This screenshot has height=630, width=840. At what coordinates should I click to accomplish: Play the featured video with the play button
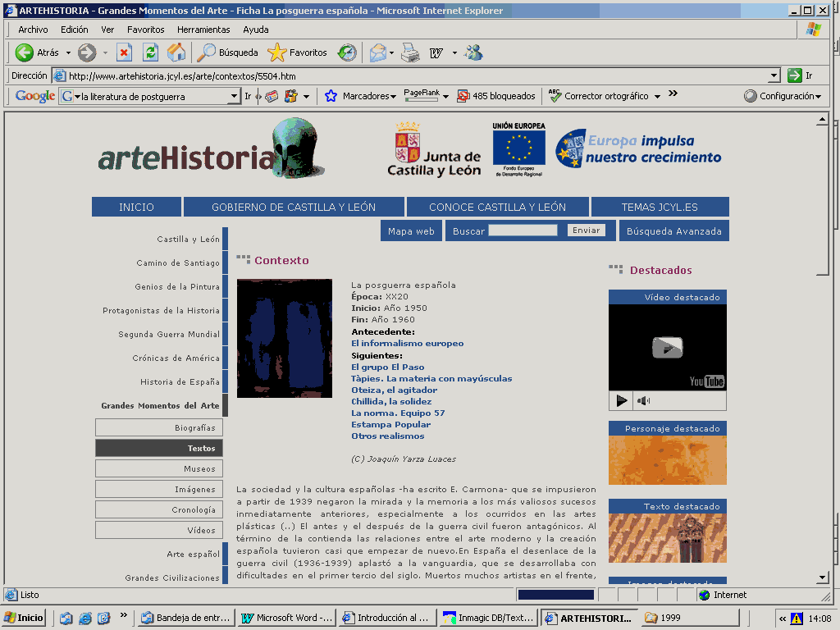point(622,400)
